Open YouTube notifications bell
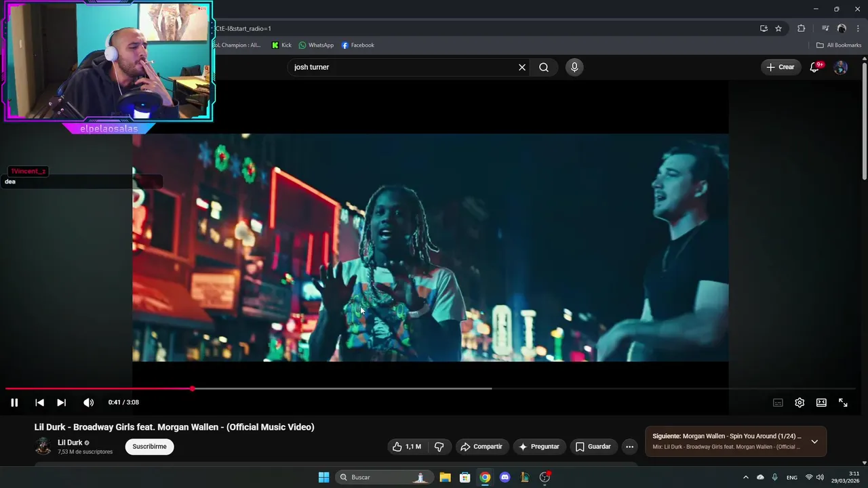The height and width of the screenshot is (488, 868). (x=814, y=67)
